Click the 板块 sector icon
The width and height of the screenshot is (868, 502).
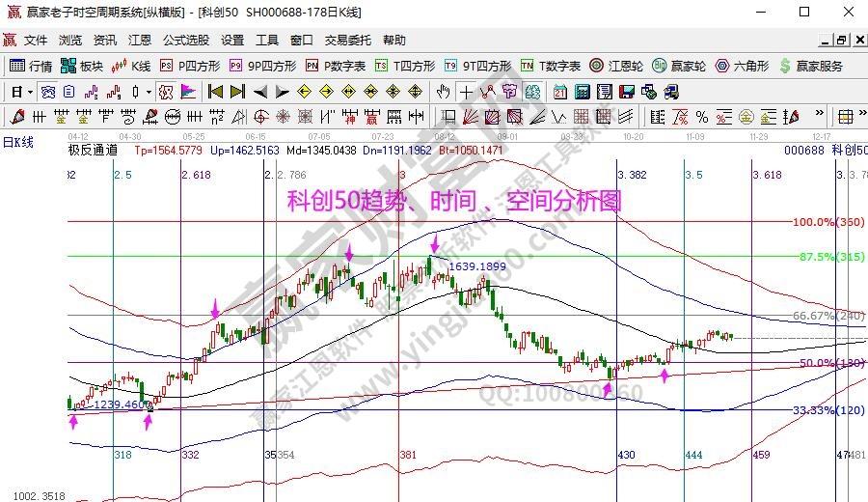click(82, 66)
